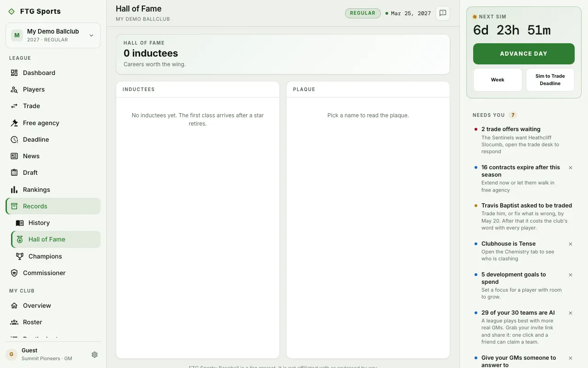
Task: Click the Records archive box icon
Action: (x=14, y=206)
